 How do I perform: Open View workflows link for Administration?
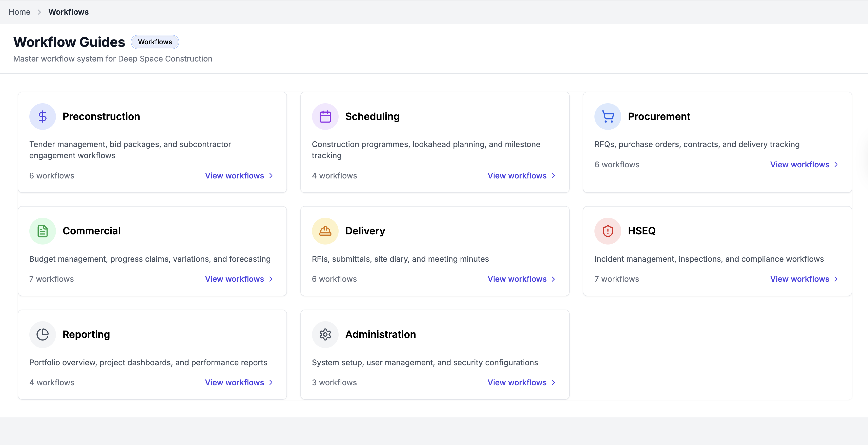[522, 383]
